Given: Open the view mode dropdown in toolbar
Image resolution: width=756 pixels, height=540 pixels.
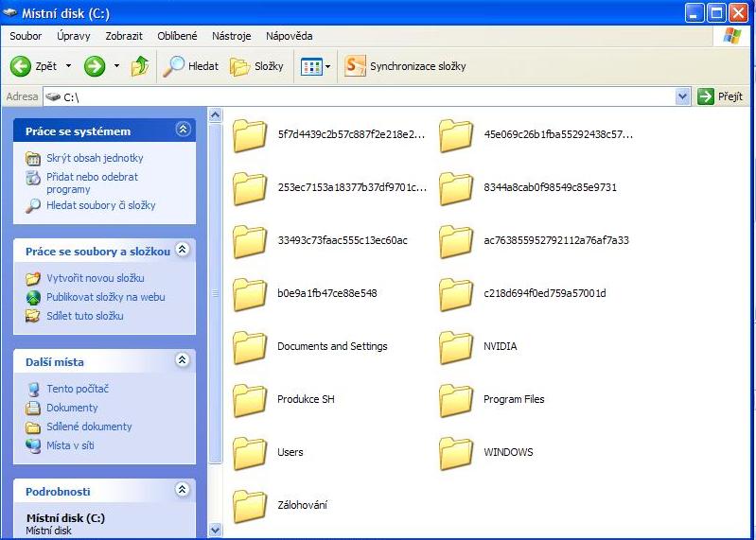Looking at the screenshot, I should (x=328, y=66).
